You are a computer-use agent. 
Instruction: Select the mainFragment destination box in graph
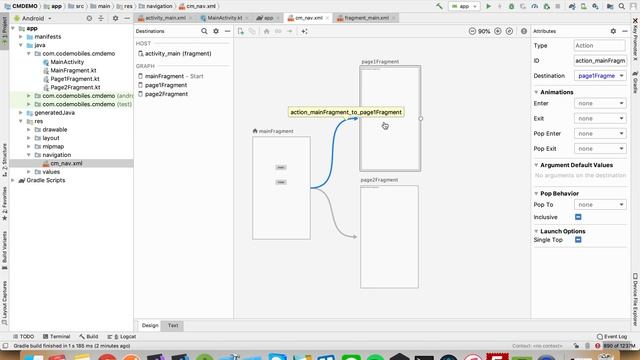point(281,188)
